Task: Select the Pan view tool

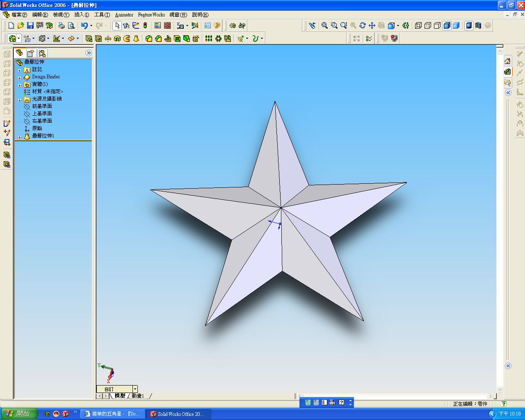Action: (x=372, y=25)
